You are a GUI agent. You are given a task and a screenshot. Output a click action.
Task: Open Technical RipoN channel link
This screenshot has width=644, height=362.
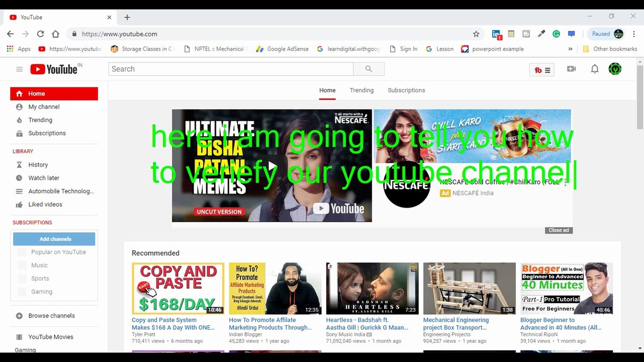point(539,334)
